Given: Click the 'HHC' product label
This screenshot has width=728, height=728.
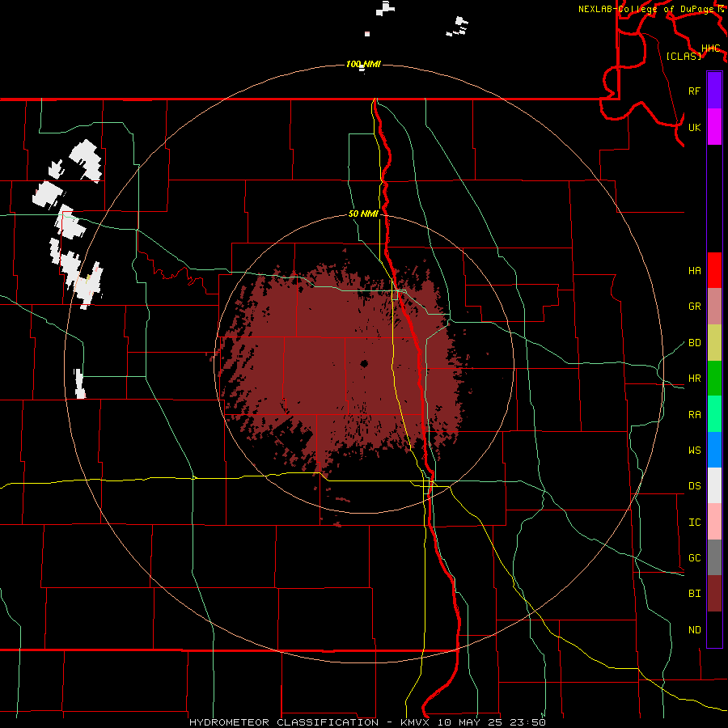Looking at the screenshot, I should click(711, 49).
